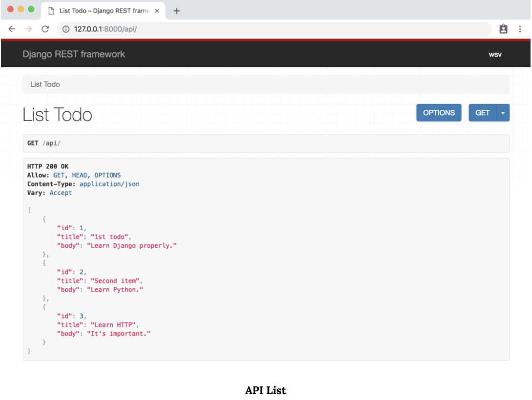Maximize the window with the green button
The height and width of the screenshot is (400, 532).
pos(31,9)
